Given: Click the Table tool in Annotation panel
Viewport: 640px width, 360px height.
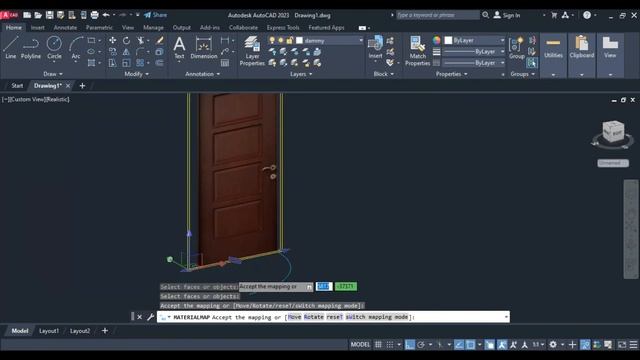Looking at the screenshot, I should tap(225, 63).
